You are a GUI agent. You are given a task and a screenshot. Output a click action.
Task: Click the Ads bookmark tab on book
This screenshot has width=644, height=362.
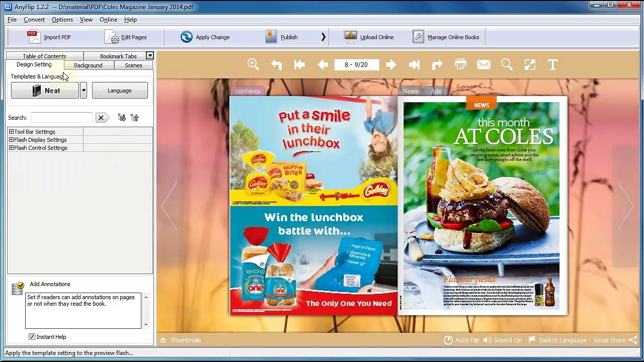click(x=436, y=91)
